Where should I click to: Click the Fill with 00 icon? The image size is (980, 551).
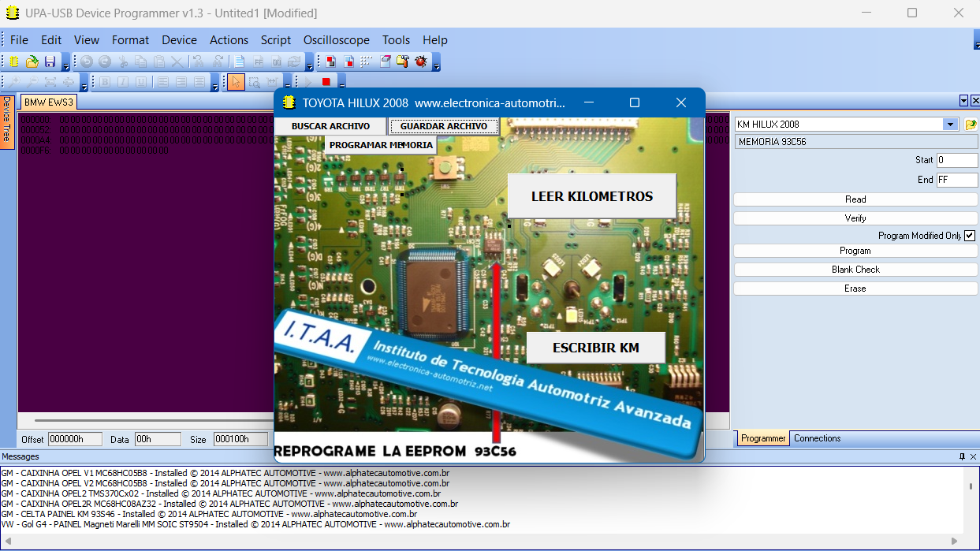[x=277, y=61]
